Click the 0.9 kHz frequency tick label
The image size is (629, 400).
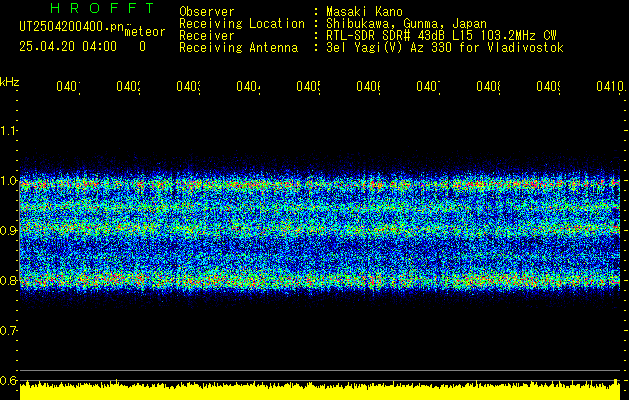(x=8, y=231)
